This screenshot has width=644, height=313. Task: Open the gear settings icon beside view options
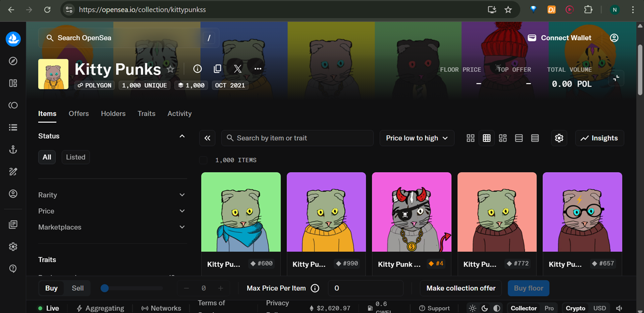point(559,138)
